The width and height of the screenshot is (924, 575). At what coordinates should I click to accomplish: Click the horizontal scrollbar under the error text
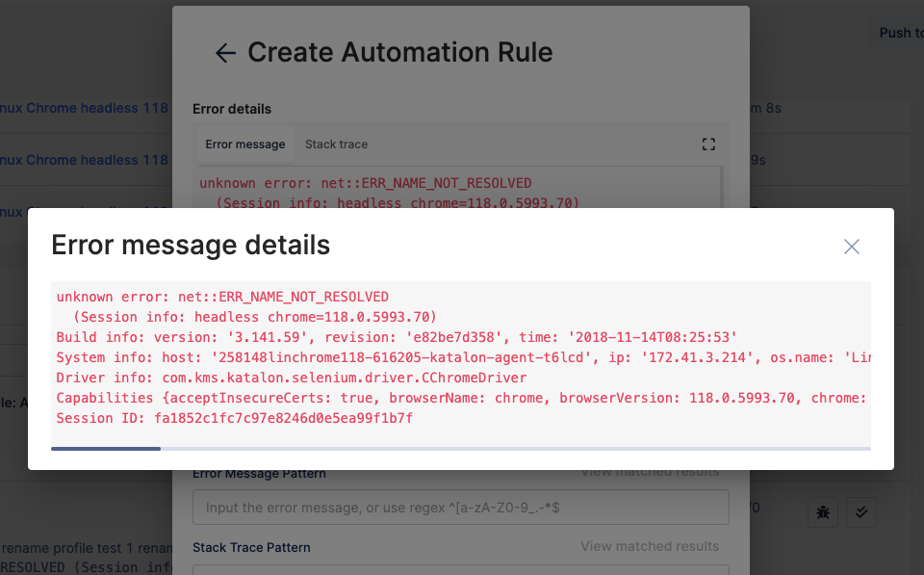pos(106,448)
